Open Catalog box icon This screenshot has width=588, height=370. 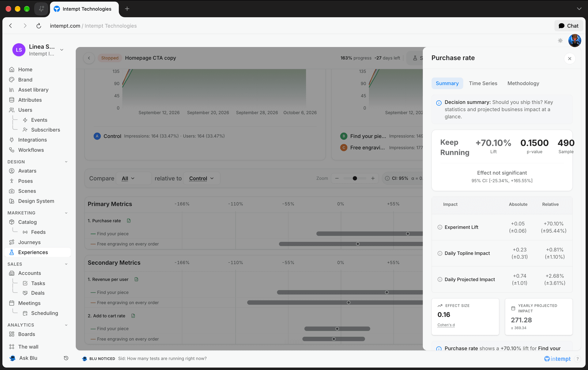click(12, 222)
